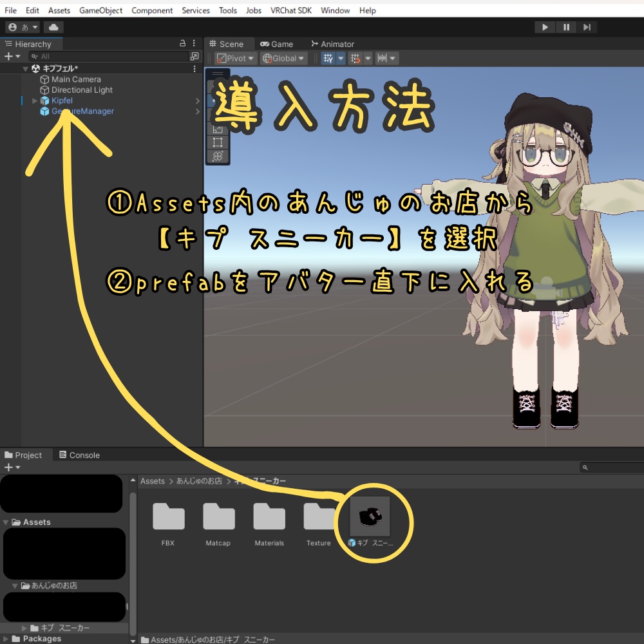Open Unity Cloud with the cloud icon

click(x=53, y=26)
